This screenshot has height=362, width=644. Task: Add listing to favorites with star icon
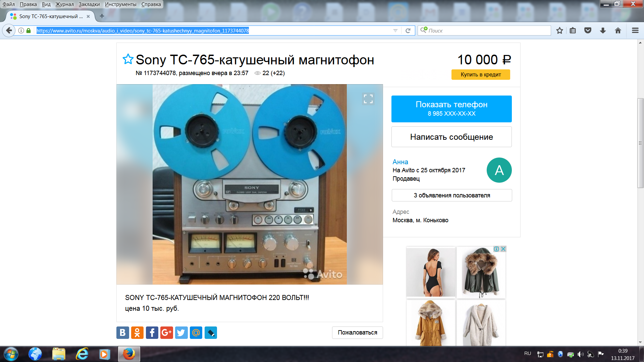(128, 59)
